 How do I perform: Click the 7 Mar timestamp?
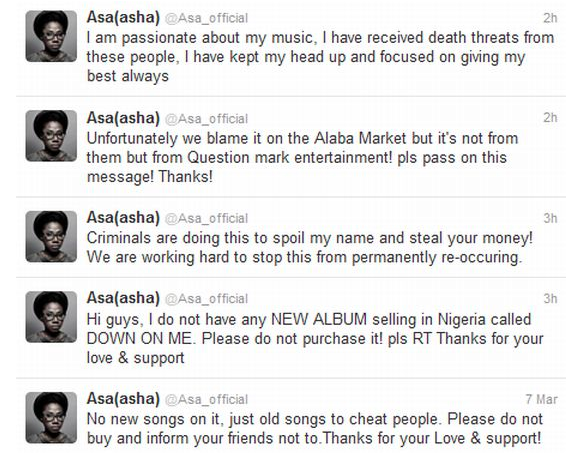541,399
